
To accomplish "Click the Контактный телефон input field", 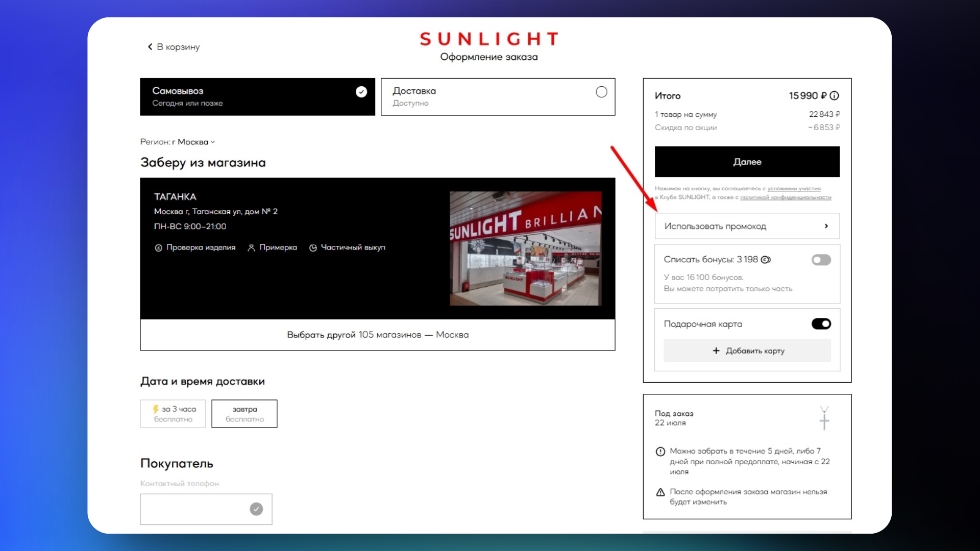I will click(x=194, y=509).
